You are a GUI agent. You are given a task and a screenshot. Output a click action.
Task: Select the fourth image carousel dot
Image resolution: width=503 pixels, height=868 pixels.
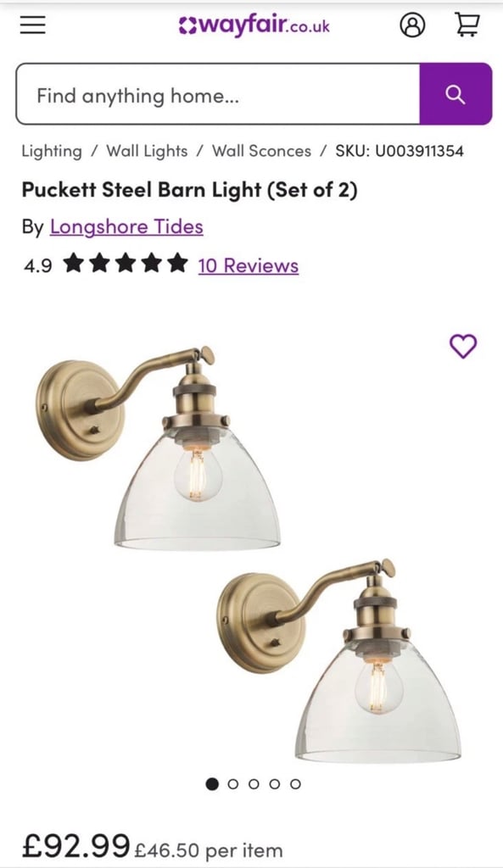(274, 784)
